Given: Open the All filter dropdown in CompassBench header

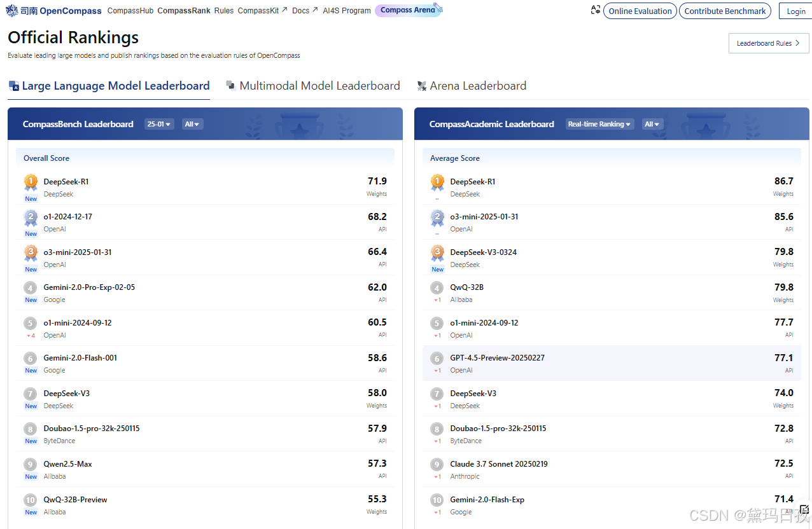Looking at the screenshot, I should click(x=192, y=124).
